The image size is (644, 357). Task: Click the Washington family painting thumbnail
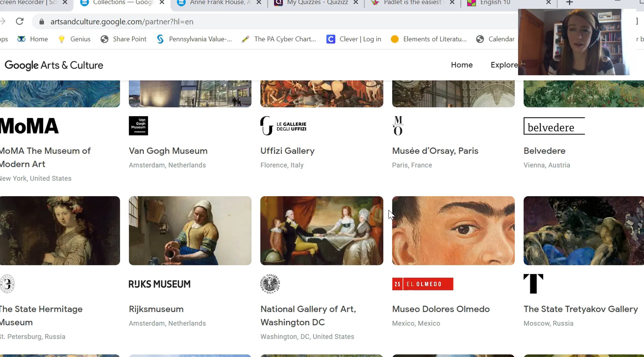click(x=322, y=230)
